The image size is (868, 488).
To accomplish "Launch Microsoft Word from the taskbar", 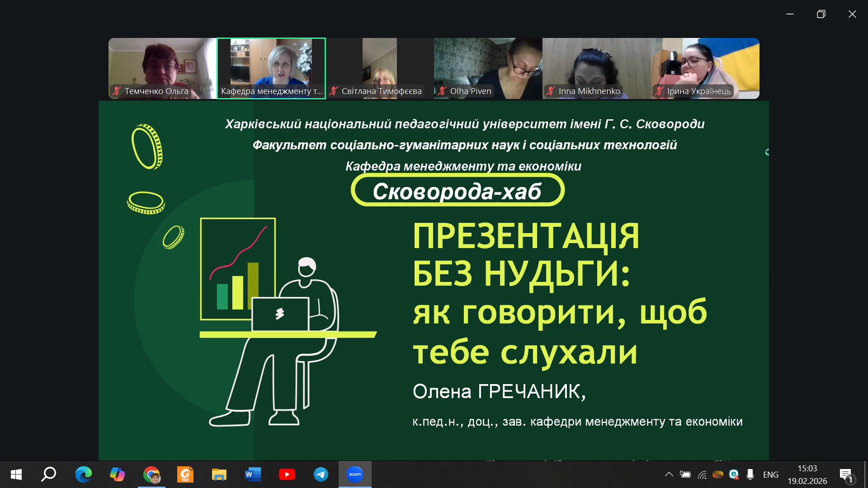I will pyautogui.click(x=253, y=474).
